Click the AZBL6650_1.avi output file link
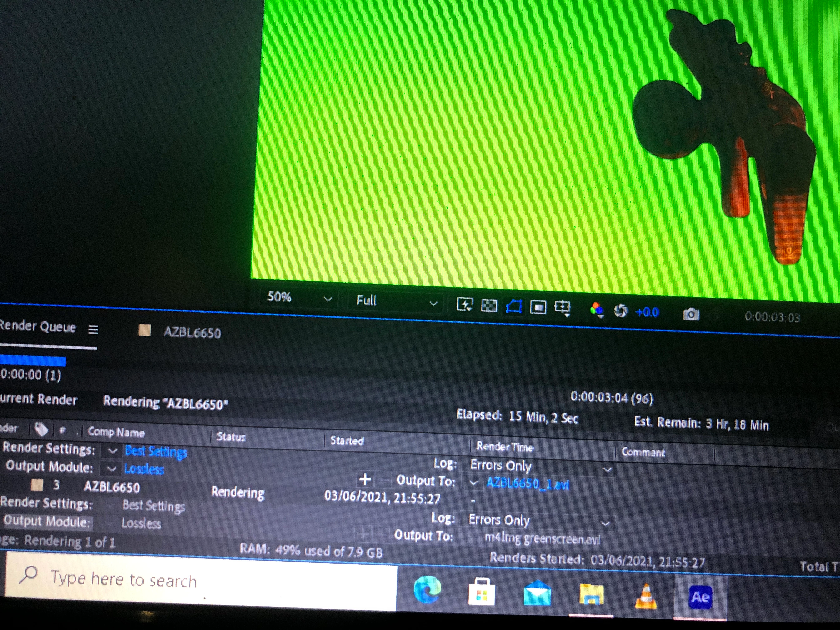Screen dimensions: 840x630 pyautogui.click(x=527, y=483)
